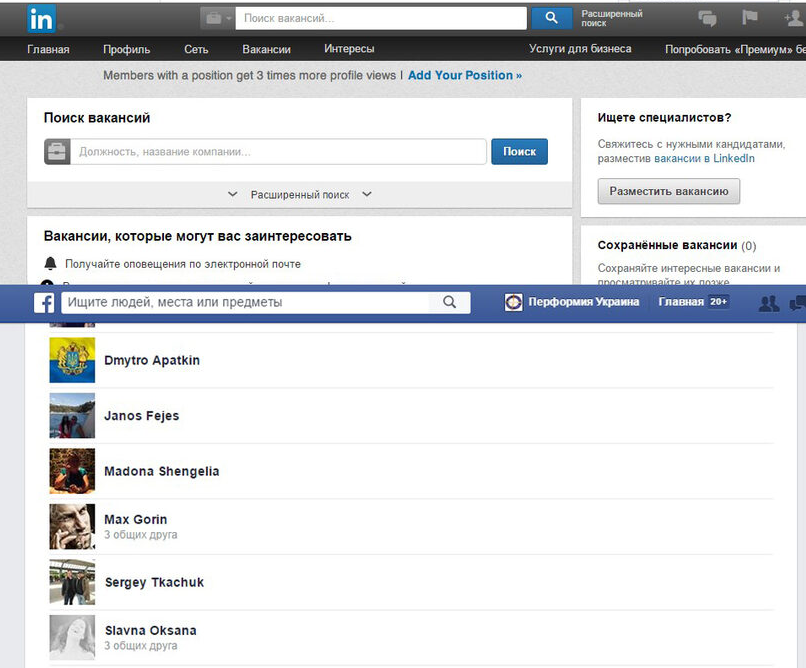
Task: Expand Расширенный поиск section in job search
Action: (x=299, y=195)
